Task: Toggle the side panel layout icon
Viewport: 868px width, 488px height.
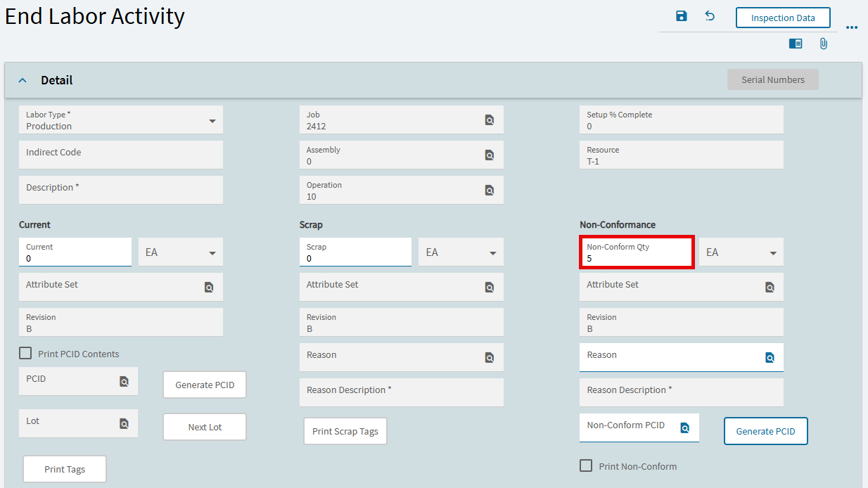Action: point(796,44)
